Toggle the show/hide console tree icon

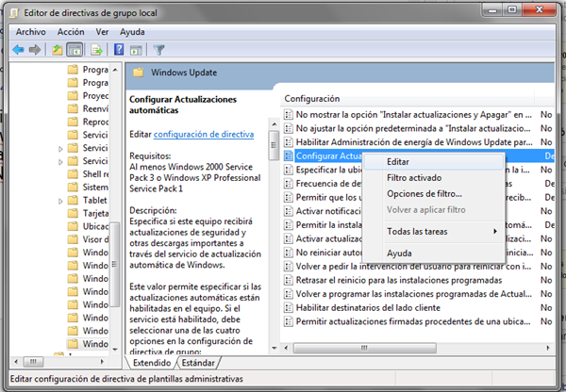tap(75, 49)
